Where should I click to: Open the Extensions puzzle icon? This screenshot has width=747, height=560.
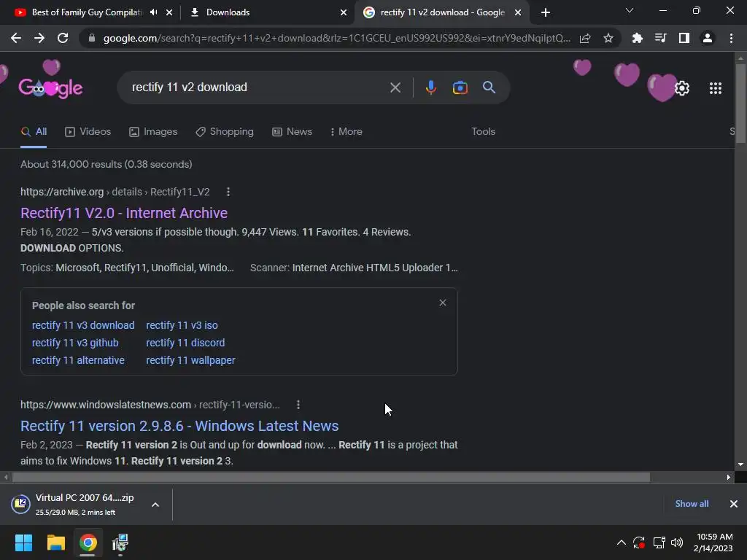pyautogui.click(x=637, y=38)
